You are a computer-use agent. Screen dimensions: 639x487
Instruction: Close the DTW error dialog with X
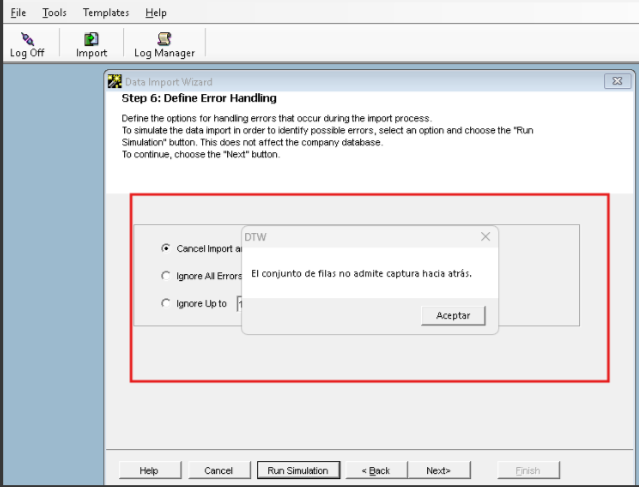pyautogui.click(x=485, y=237)
